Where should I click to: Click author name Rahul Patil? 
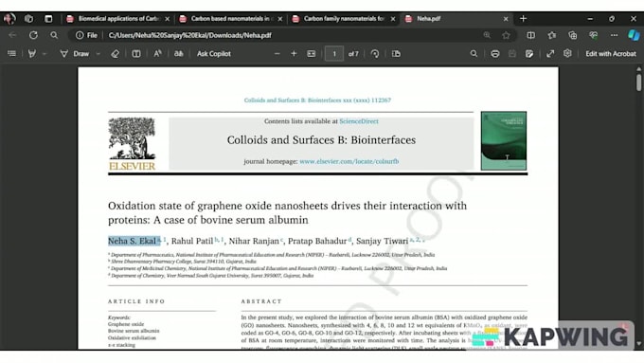pos(192,241)
